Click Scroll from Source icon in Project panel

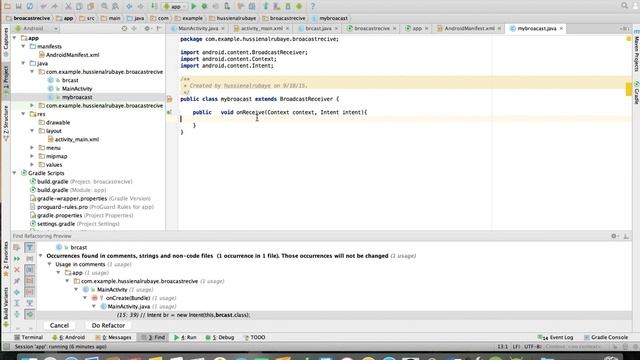tap(124, 29)
